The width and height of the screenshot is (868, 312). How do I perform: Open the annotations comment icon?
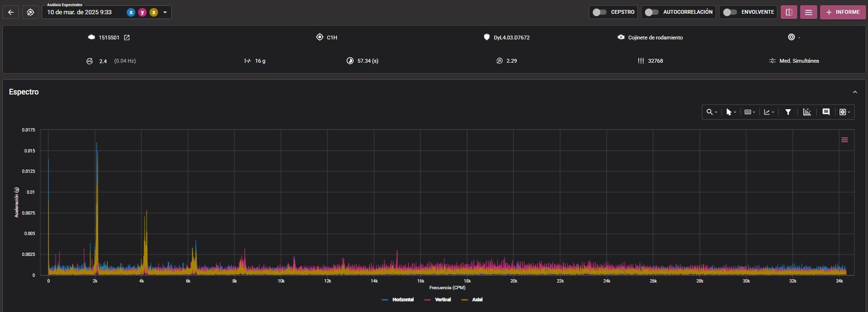point(826,112)
